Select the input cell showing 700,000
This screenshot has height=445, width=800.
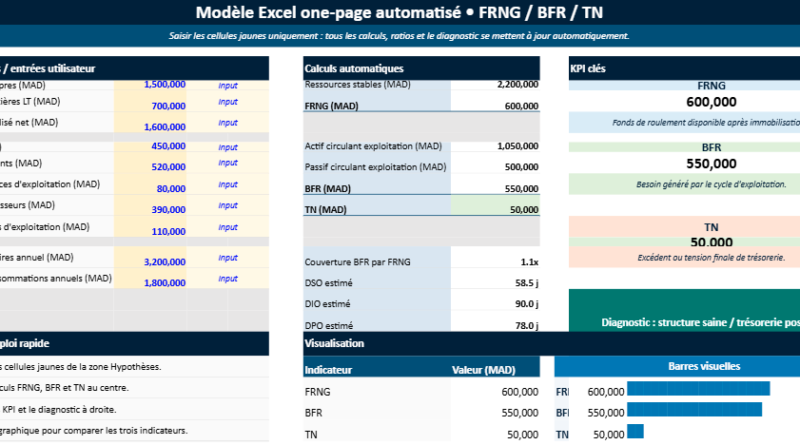[150, 102]
